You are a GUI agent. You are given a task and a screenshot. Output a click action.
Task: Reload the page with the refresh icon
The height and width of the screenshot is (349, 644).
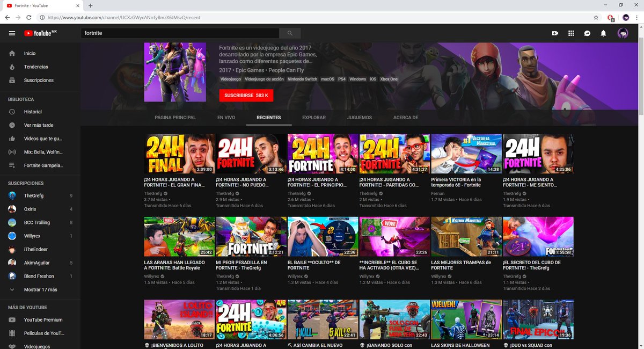click(x=30, y=17)
